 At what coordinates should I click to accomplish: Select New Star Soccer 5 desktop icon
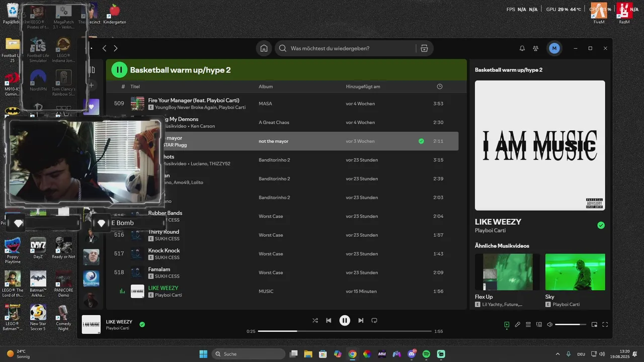[x=38, y=317]
